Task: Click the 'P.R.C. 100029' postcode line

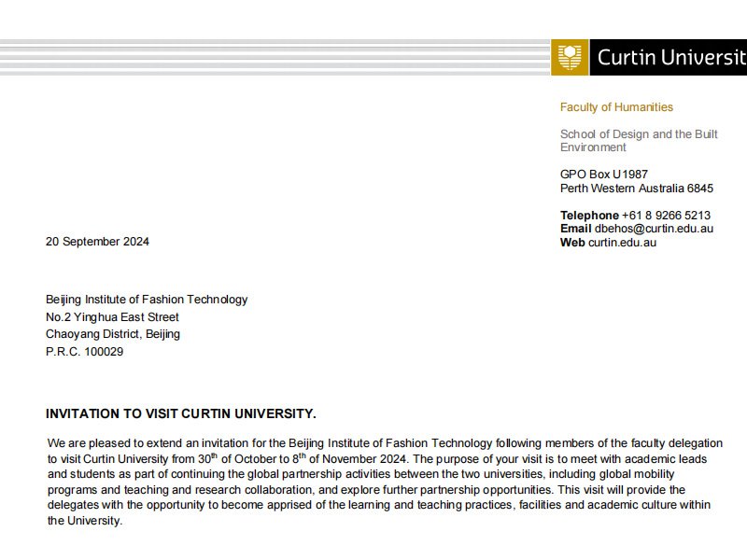Action: point(84,352)
